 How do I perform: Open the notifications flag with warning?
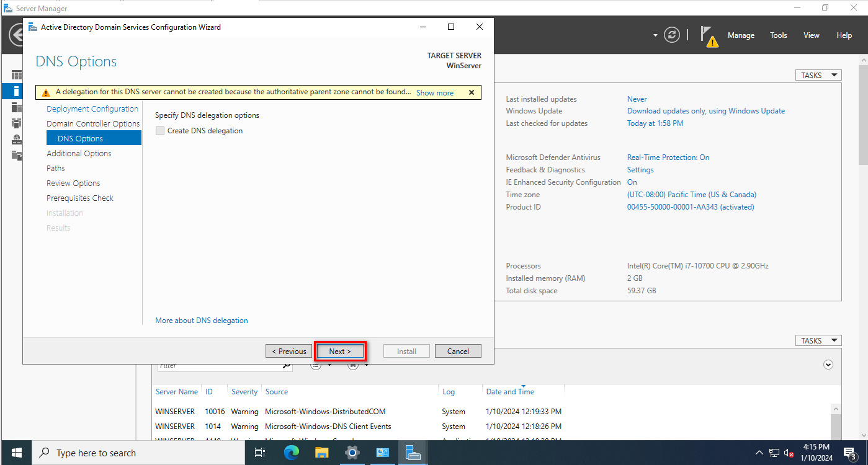pyautogui.click(x=709, y=36)
